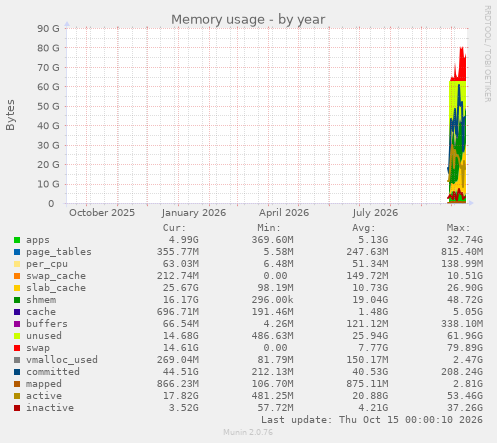Click the cache dark blue legend swatch
Viewport: 497px width, 443px height.
tap(17, 312)
